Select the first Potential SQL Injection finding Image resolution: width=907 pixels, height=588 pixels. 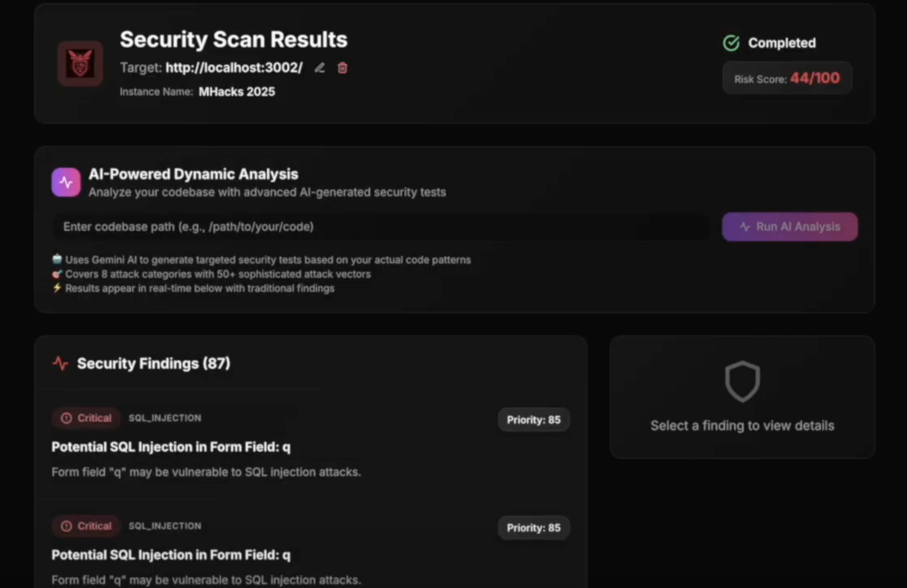[171, 447]
